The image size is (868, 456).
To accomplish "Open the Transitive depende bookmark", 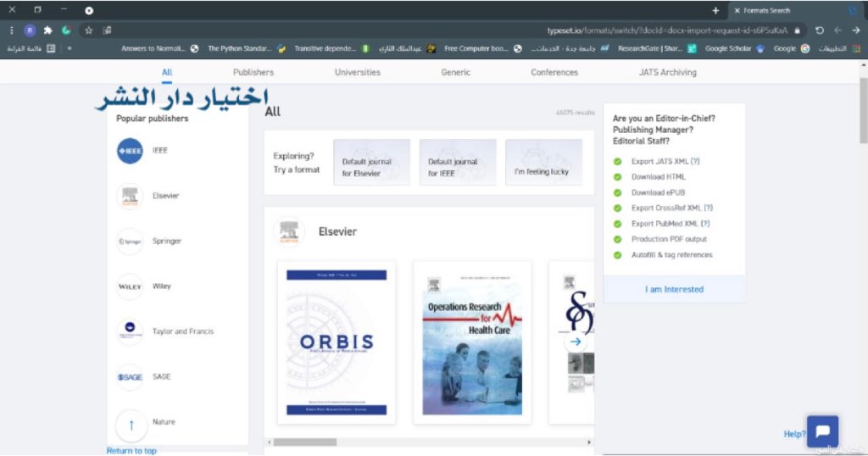I will 331,48.
